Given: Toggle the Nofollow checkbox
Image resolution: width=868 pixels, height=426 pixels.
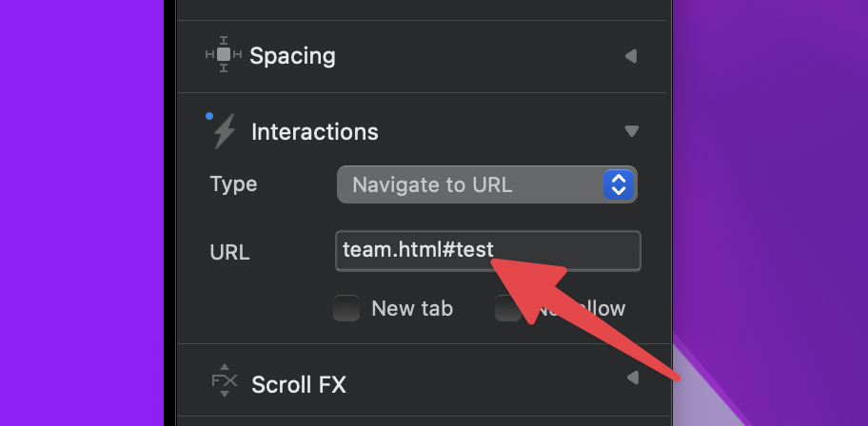Looking at the screenshot, I should coord(508,308).
